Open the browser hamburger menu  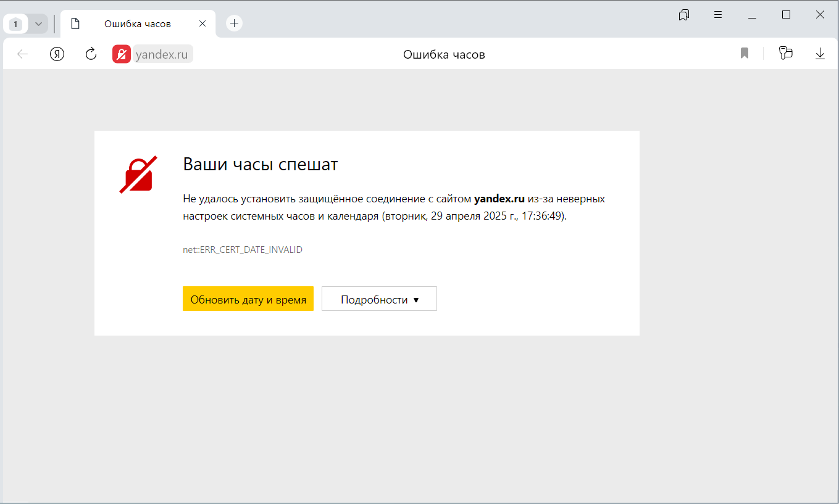coord(718,15)
